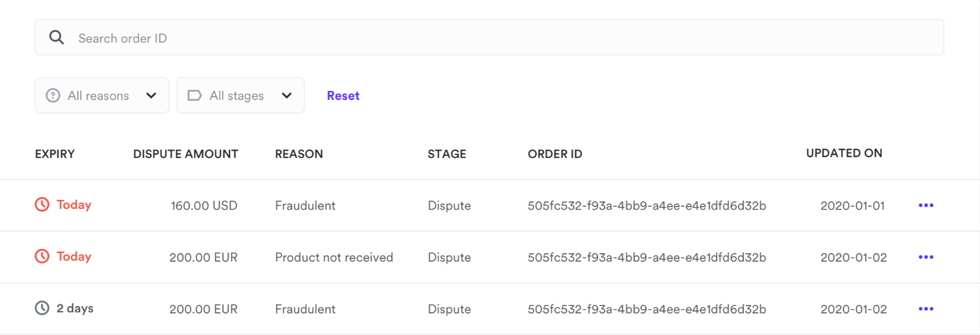Click the Reason column header

pyautogui.click(x=298, y=154)
